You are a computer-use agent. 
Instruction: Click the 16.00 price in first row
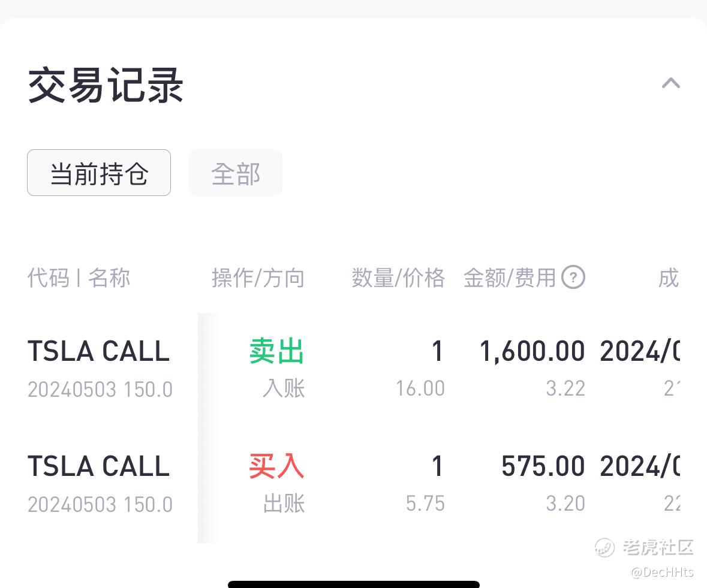pyautogui.click(x=420, y=388)
